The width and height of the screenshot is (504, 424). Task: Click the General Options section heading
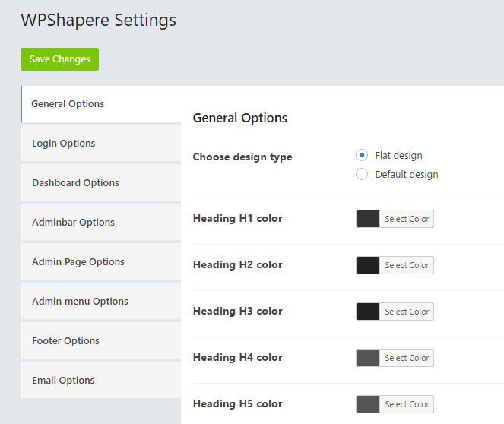coord(239,119)
